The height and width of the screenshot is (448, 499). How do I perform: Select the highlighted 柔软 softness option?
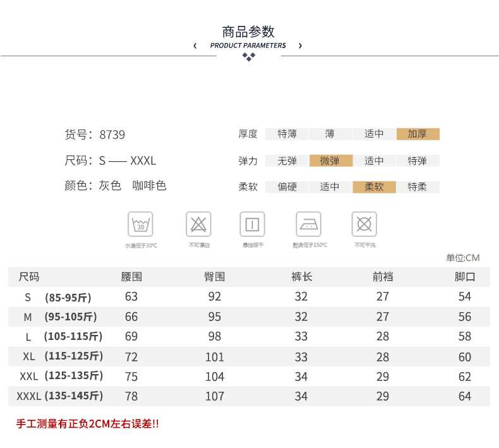coord(374,187)
